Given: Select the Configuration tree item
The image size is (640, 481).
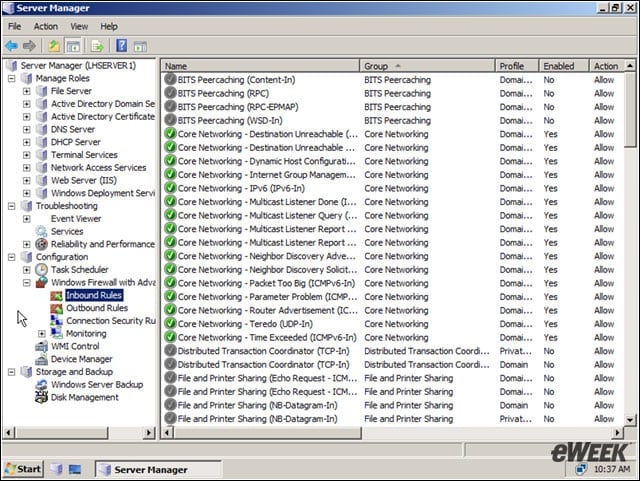Looking at the screenshot, I should [x=62, y=257].
